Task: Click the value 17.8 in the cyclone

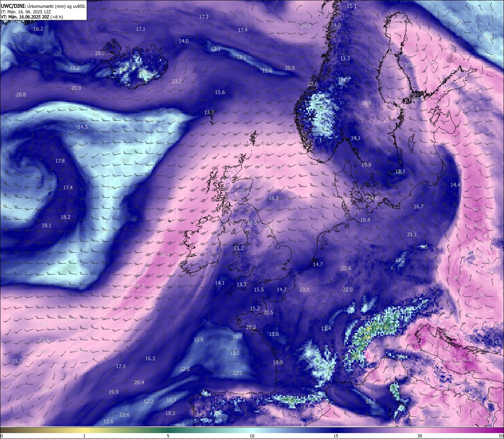Action: [60, 161]
